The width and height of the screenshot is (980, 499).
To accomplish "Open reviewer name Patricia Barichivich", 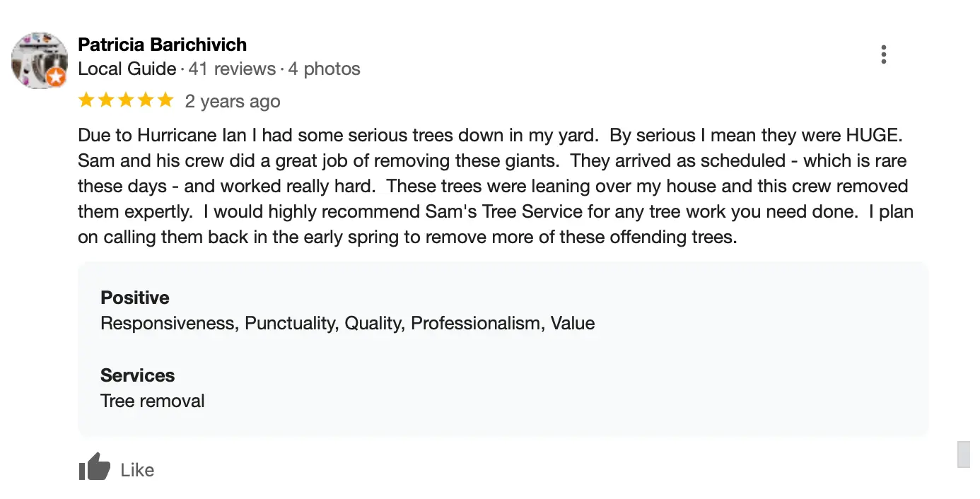I will (162, 45).
